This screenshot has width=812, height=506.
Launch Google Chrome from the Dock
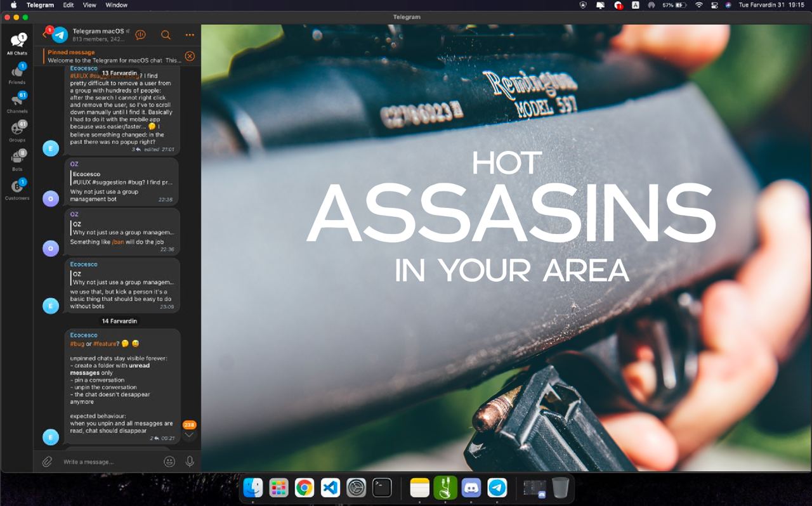coord(304,488)
